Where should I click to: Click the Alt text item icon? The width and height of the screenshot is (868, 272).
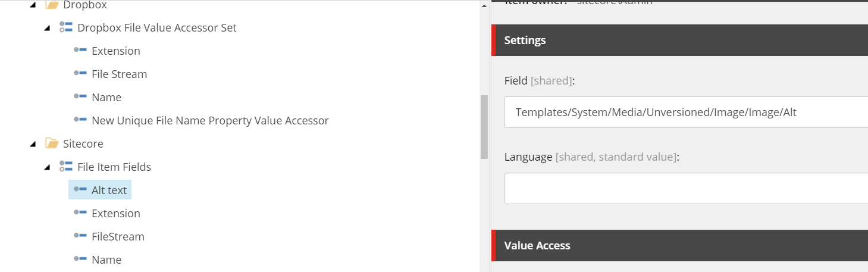(x=80, y=190)
